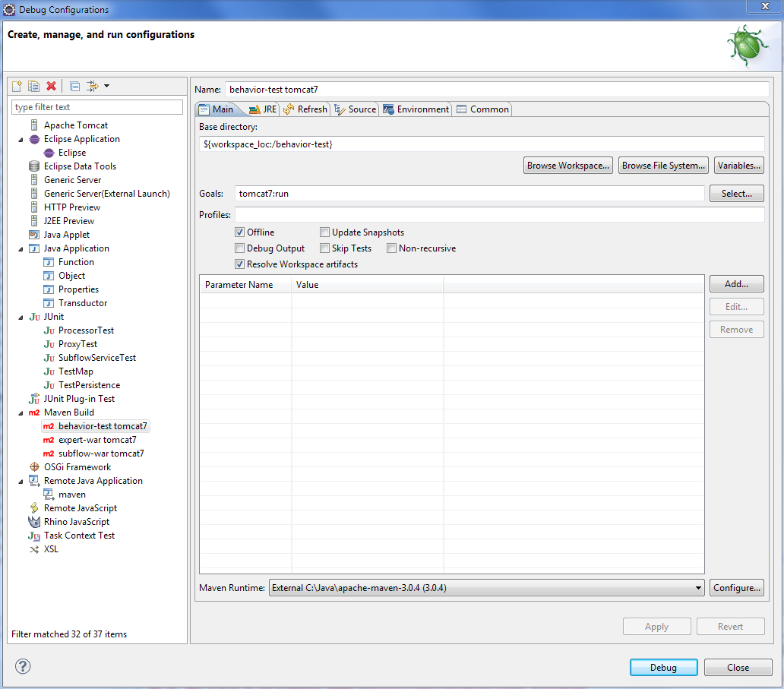The image size is (784, 689).
Task: Click the m2 icon of expert-war tomcat7
Action: click(x=49, y=440)
